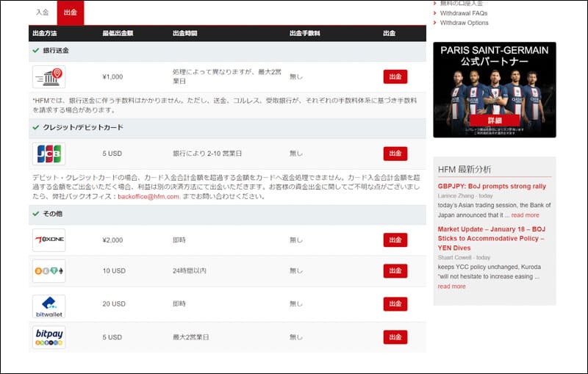Click the red 詳細 banner button
Viewport: 588px width, 374px height.
pos(494,121)
